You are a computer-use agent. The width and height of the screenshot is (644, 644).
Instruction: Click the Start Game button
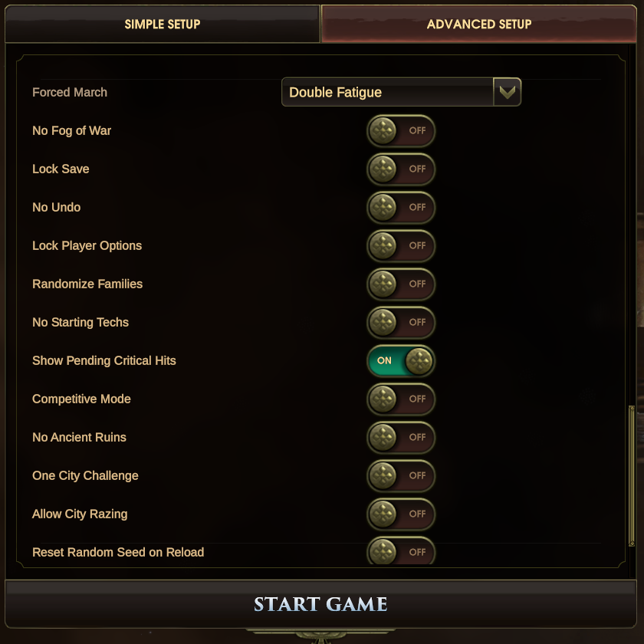pos(320,604)
